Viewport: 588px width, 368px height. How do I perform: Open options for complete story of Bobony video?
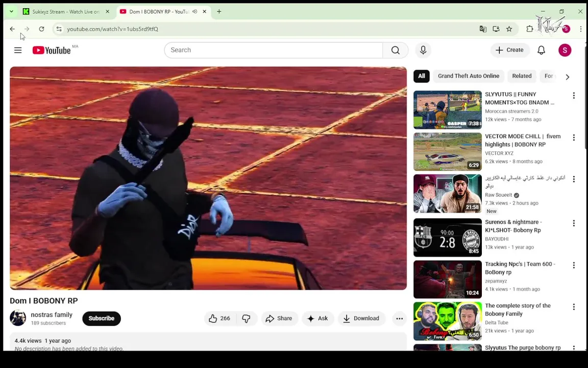tap(573, 307)
